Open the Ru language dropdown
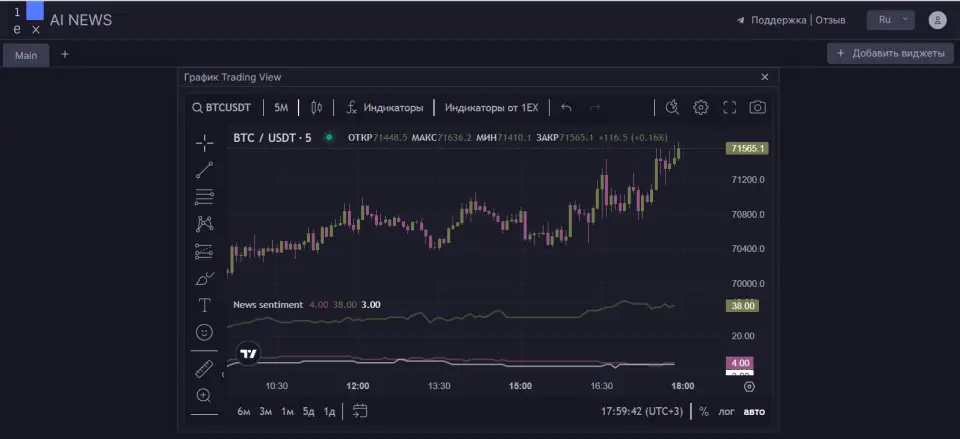 [891, 20]
